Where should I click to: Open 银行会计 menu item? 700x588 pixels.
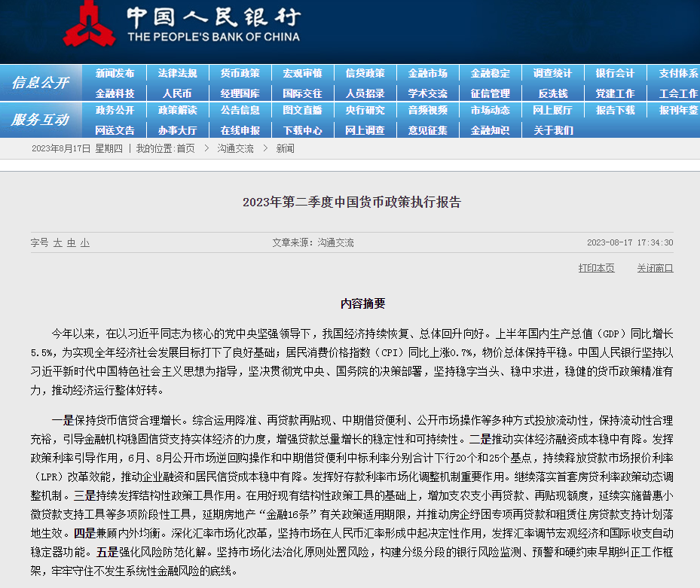pos(615,73)
